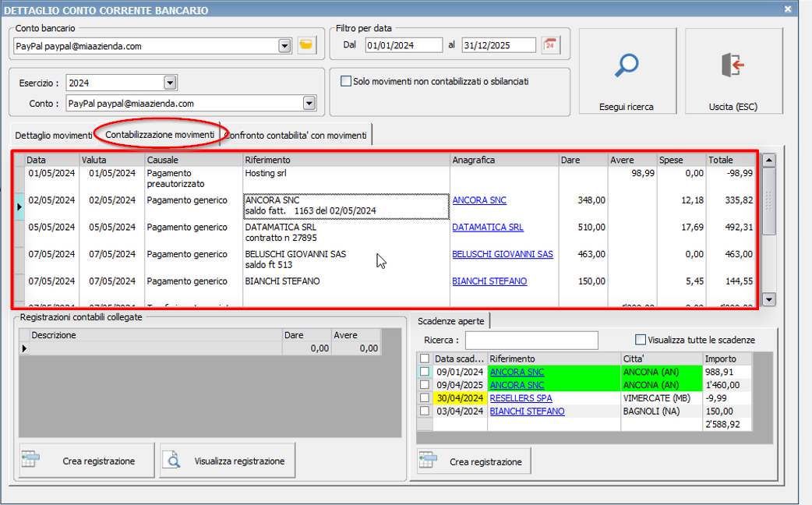Click the Esegui ricerca magnifier icon
Image resolution: width=812 pixels, height=505 pixels.
[x=626, y=65]
